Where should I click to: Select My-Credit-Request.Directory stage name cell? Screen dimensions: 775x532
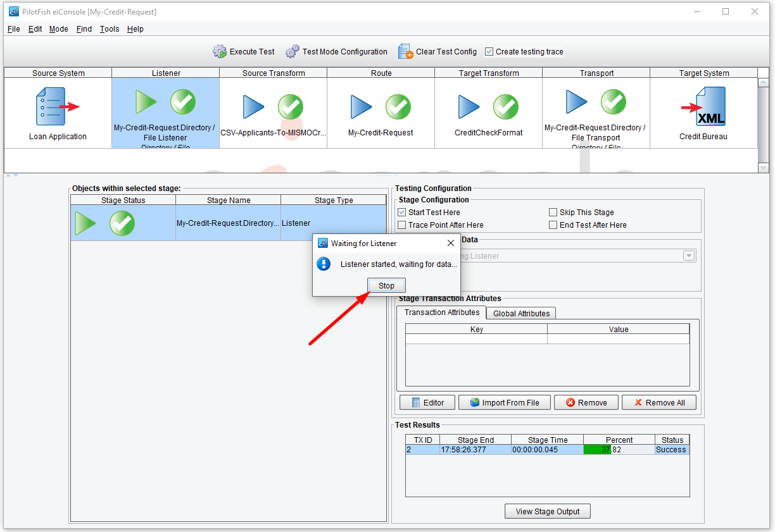[x=228, y=223]
